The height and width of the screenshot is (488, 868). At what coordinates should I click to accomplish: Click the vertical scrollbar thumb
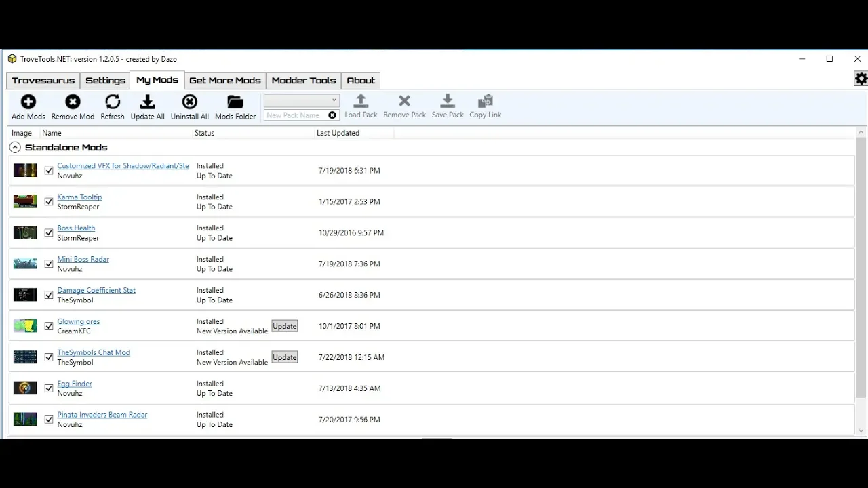[861, 268]
